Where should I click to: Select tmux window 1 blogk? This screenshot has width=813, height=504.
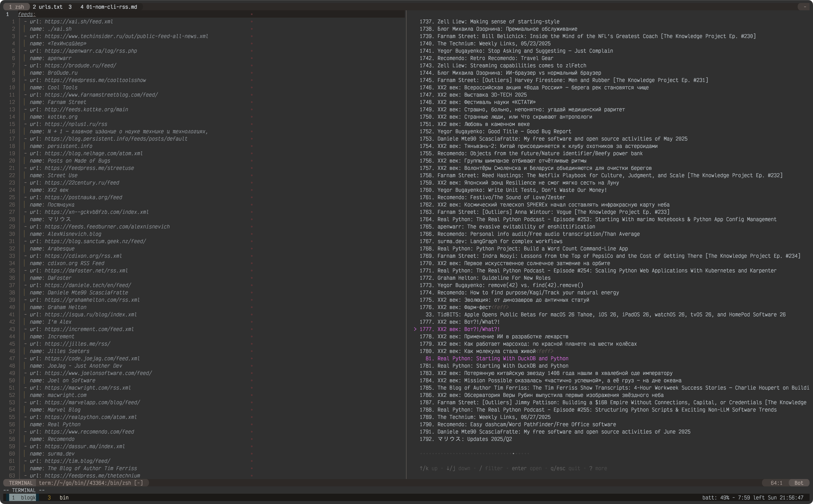coord(23,497)
